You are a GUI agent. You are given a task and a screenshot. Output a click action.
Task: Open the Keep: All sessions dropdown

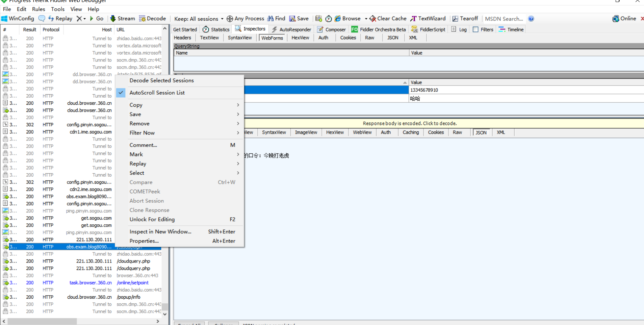[199, 19]
